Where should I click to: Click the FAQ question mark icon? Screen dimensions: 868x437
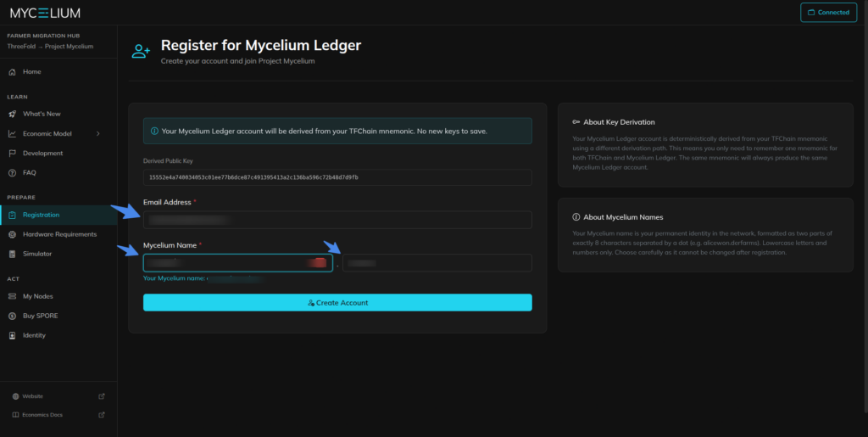[x=12, y=173]
